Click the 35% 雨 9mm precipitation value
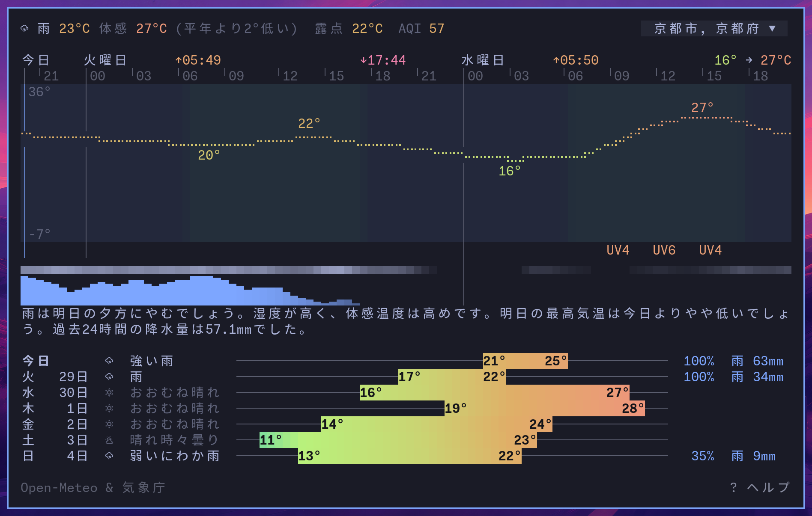812x516 pixels. pyautogui.click(x=734, y=456)
